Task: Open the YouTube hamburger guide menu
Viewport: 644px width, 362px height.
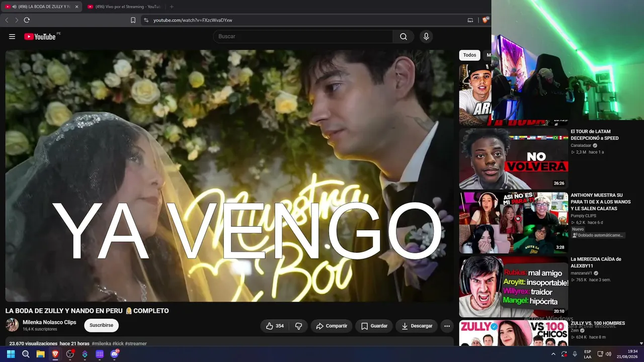Action: click(x=12, y=36)
